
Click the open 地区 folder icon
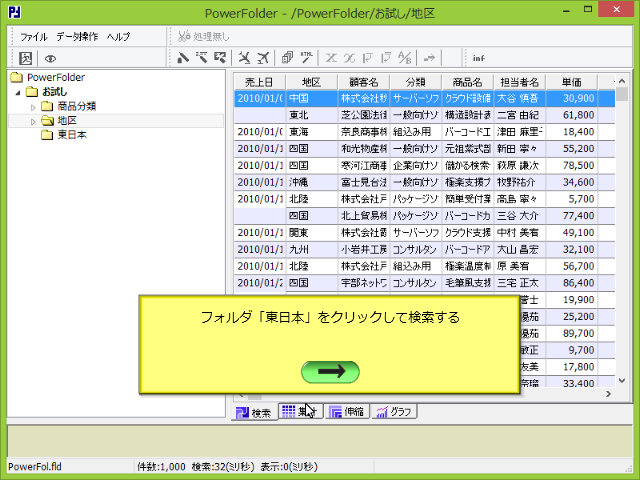[47, 120]
